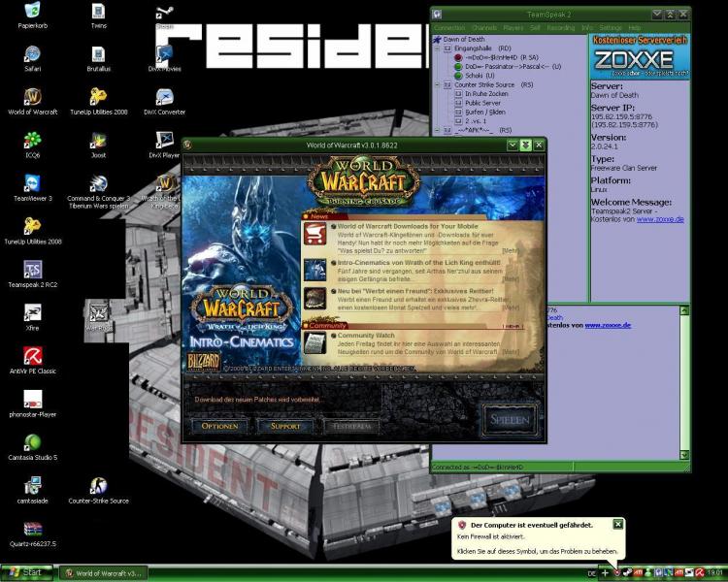Image resolution: width=728 pixels, height=582 pixels.
Task: Start ICQ6 from the desktop
Action: tap(32, 145)
